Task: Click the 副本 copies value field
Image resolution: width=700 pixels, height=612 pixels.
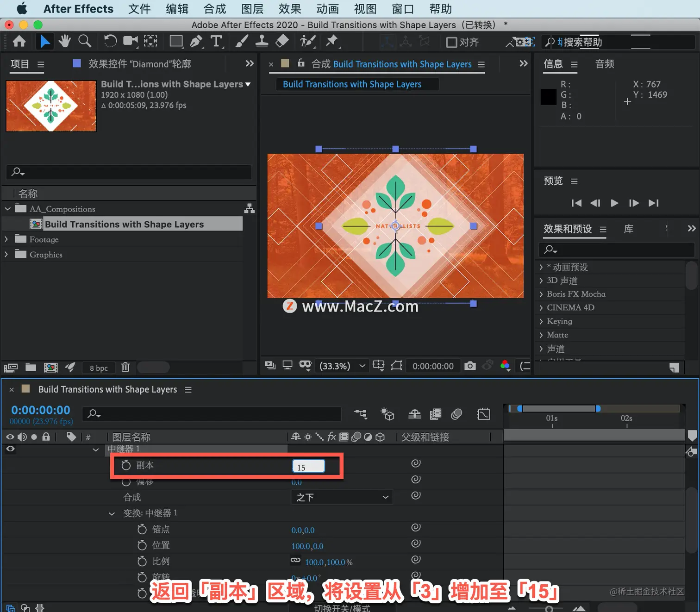Action: [308, 467]
